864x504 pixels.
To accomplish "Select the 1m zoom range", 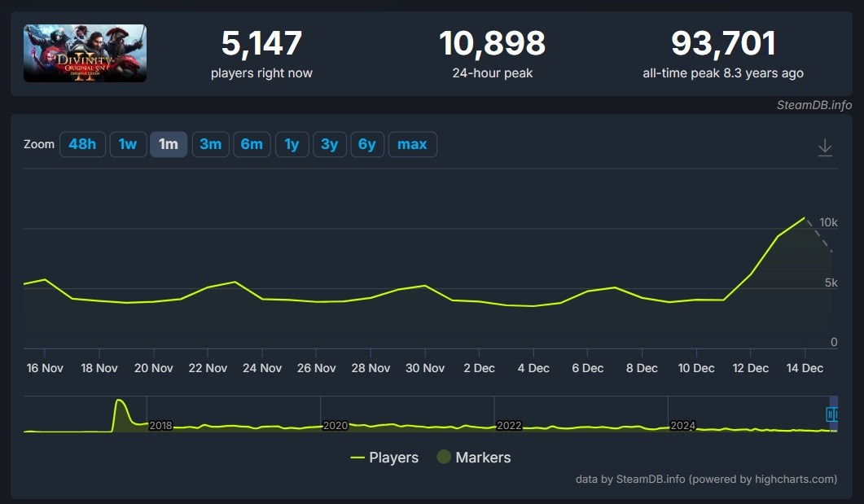I will tap(169, 144).
